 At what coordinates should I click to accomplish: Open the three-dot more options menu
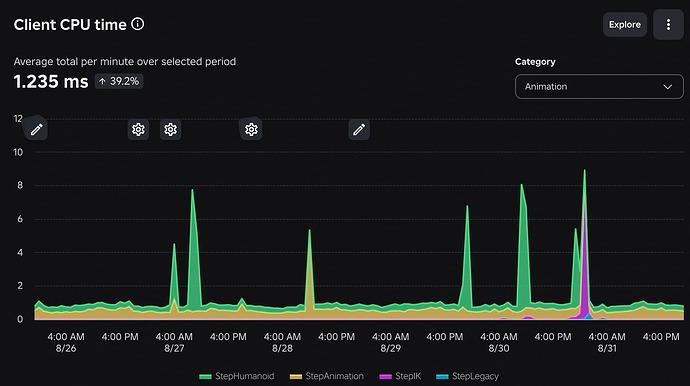(x=668, y=25)
